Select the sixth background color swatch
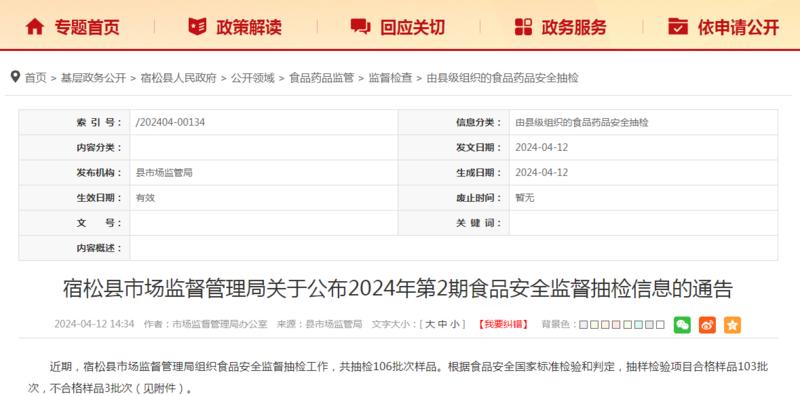This screenshot has height=396, width=800. pos(638,325)
